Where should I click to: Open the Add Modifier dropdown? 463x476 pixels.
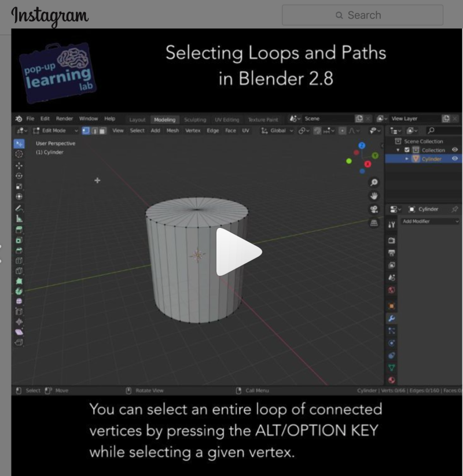coord(431,222)
